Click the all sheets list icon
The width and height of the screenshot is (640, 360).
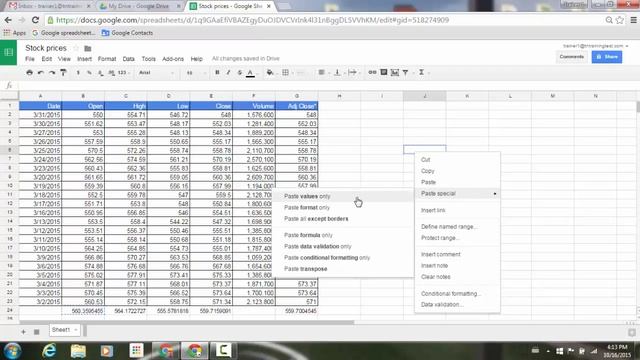(36, 332)
